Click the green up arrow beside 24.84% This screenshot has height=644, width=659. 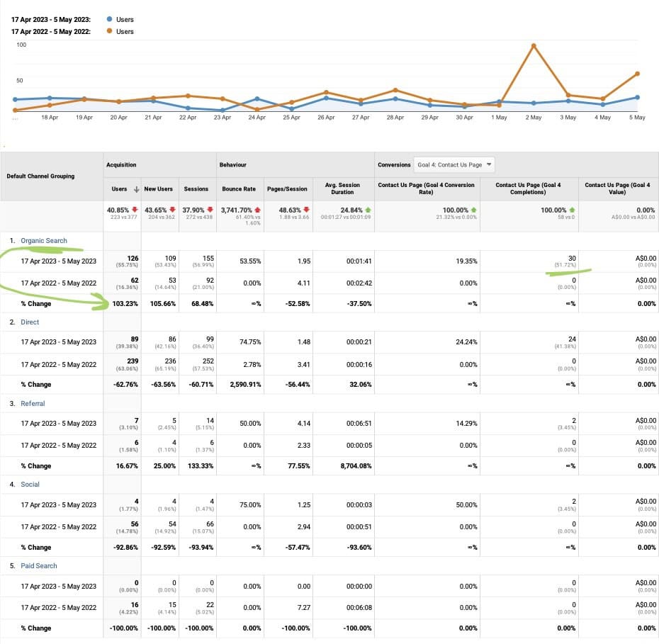(x=368, y=210)
